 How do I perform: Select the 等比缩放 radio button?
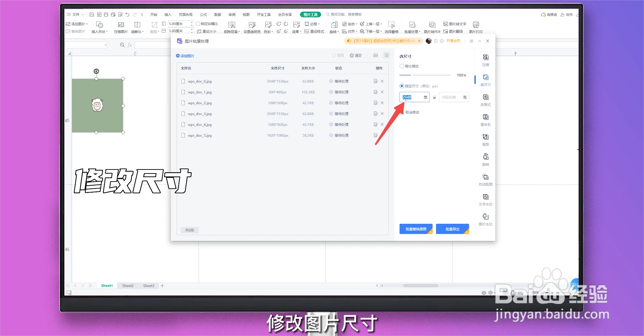(401, 66)
